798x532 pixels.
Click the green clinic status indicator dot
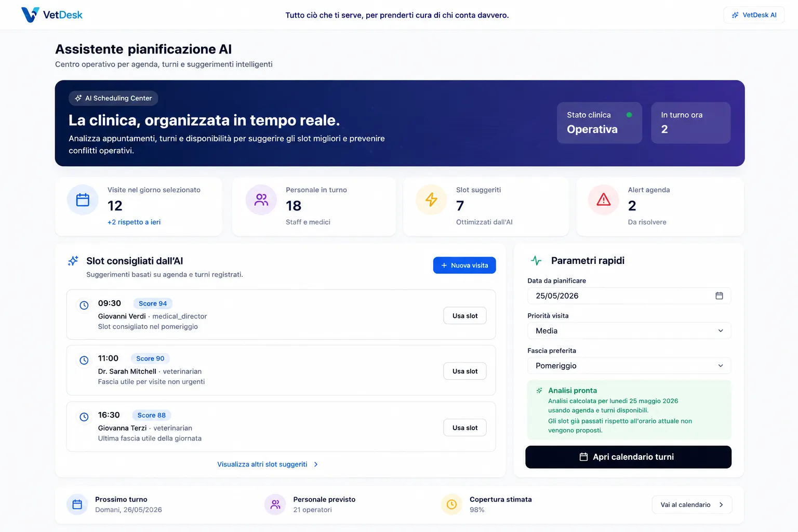click(629, 115)
